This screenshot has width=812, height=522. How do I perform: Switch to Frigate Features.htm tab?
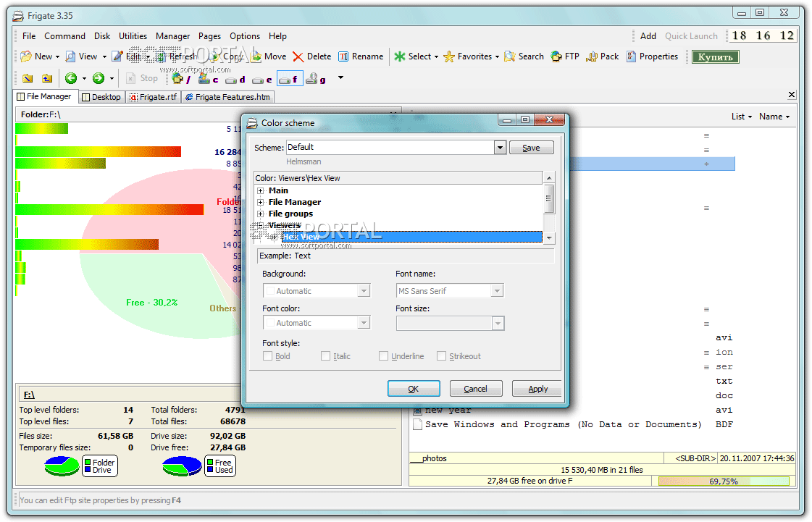(x=228, y=97)
